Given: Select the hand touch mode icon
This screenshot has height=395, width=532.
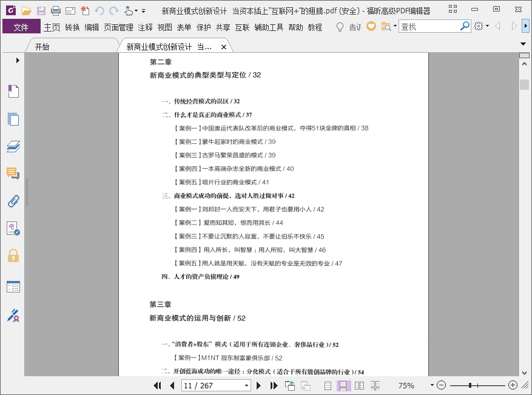Looking at the screenshot, I should [x=128, y=11].
